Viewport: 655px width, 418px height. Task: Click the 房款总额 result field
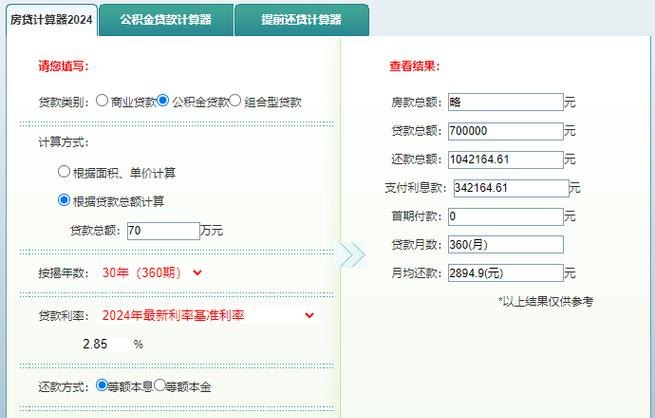[506, 102]
